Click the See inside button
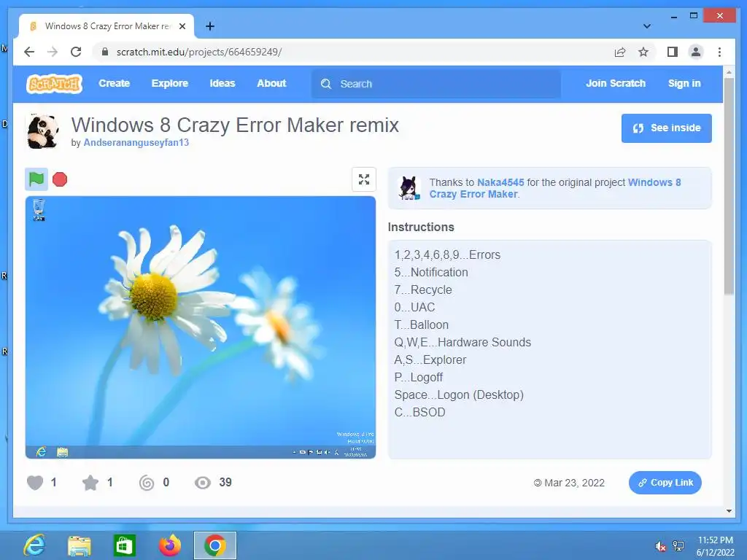Image resolution: width=747 pixels, height=560 pixels. (667, 128)
